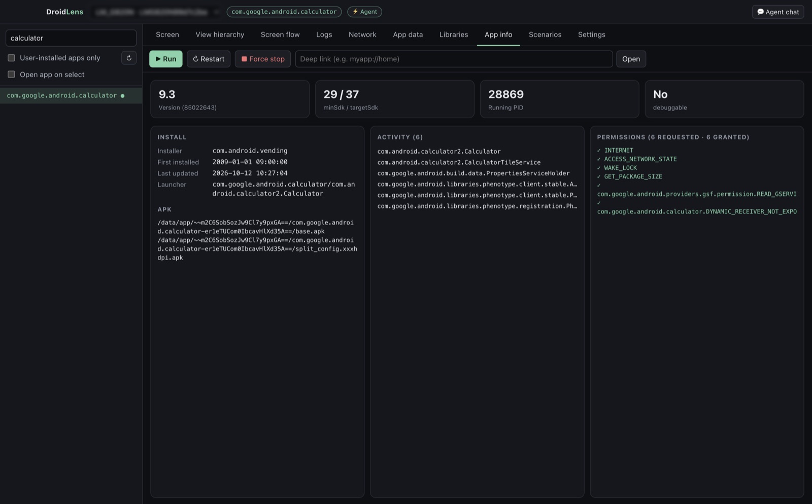
Task: Click the Run button
Action: tap(166, 59)
